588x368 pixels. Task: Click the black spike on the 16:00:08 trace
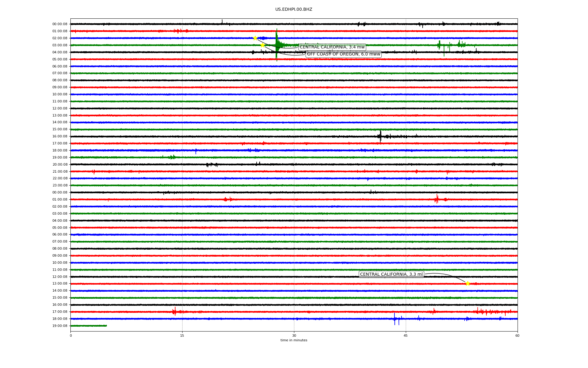click(380, 136)
